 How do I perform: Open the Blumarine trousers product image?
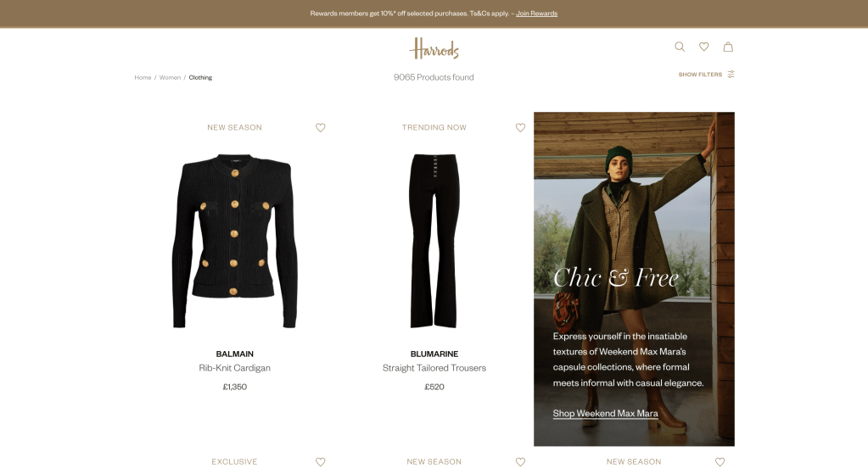tap(434, 241)
